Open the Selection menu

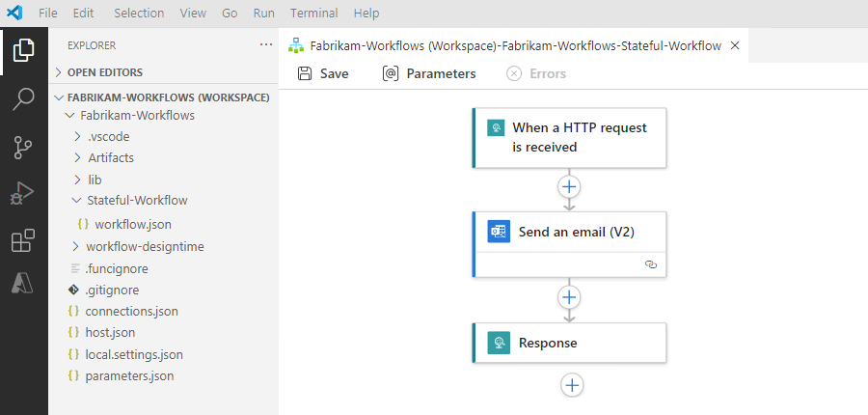tap(138, 14)
